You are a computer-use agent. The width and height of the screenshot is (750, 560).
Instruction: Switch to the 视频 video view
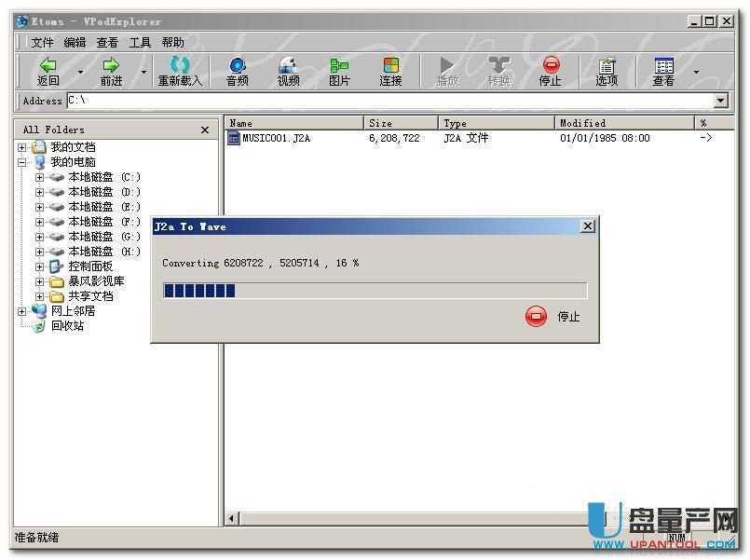289,66
